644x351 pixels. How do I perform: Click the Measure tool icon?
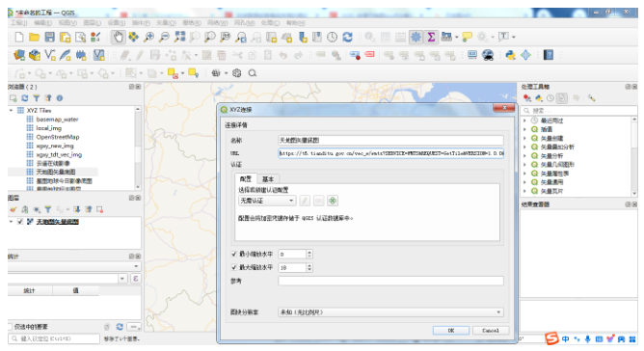[446, 38]
